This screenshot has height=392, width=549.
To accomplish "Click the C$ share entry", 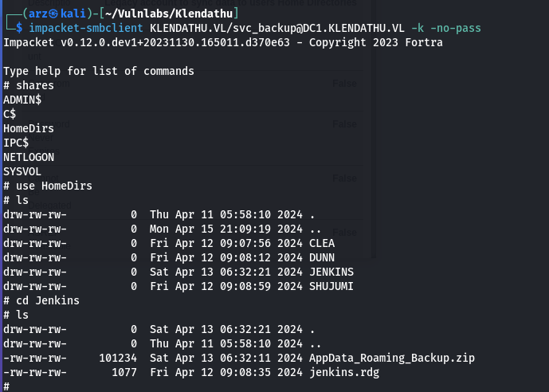I will click(10, 114).
